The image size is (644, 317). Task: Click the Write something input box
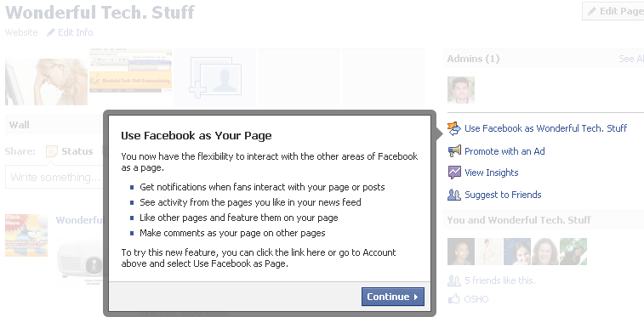pyautogui.click(x=54, y=177)
